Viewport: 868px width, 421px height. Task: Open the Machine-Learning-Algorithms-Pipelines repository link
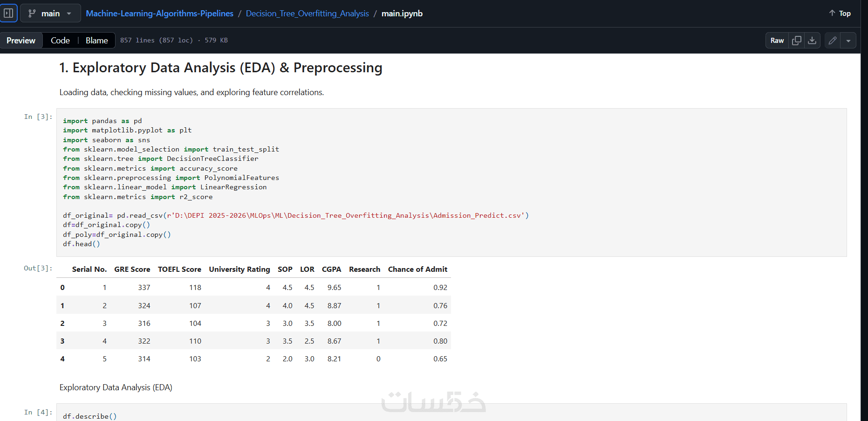(x=159, y=14)
